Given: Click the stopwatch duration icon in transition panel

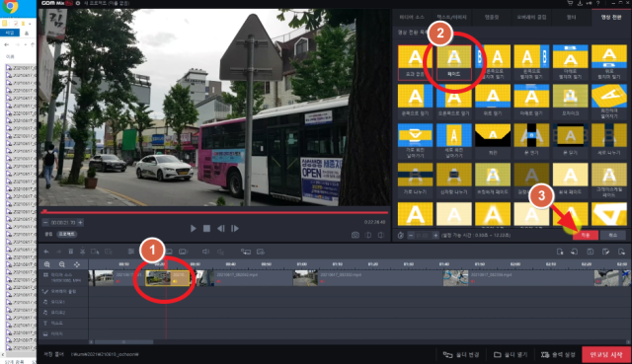Looking at the screenshot, I should (x=400, y=235).
